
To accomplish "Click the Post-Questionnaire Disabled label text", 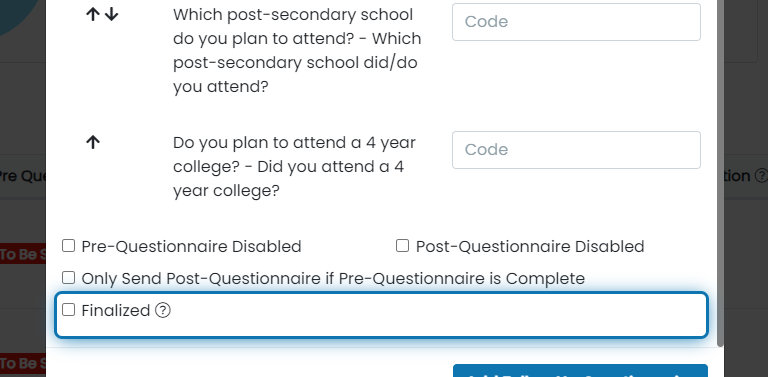I will click(x=530, y=246).
